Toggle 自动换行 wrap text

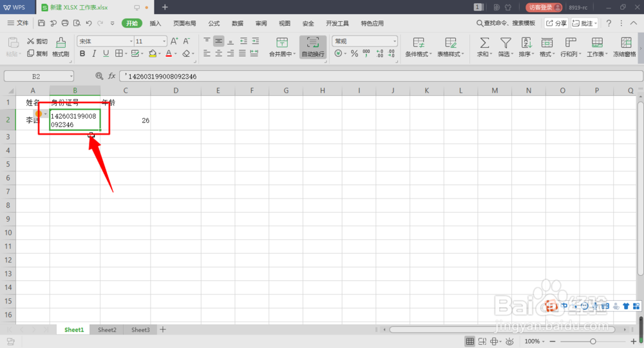coord(313,47)
